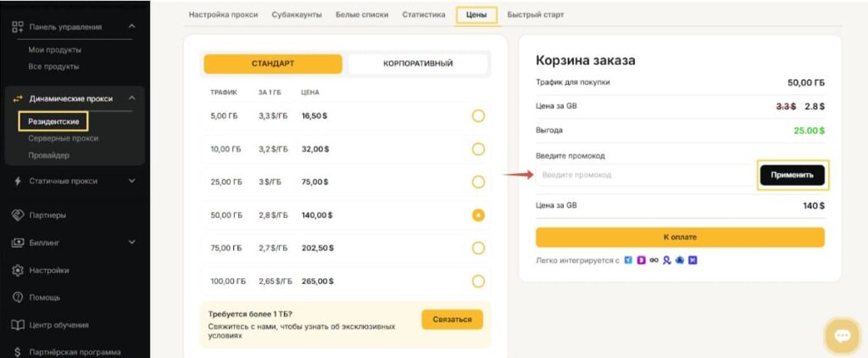Select the 5,00 ГБ traffic plan
The width and height of the screenshot is (868, 358).
point(478,115)
